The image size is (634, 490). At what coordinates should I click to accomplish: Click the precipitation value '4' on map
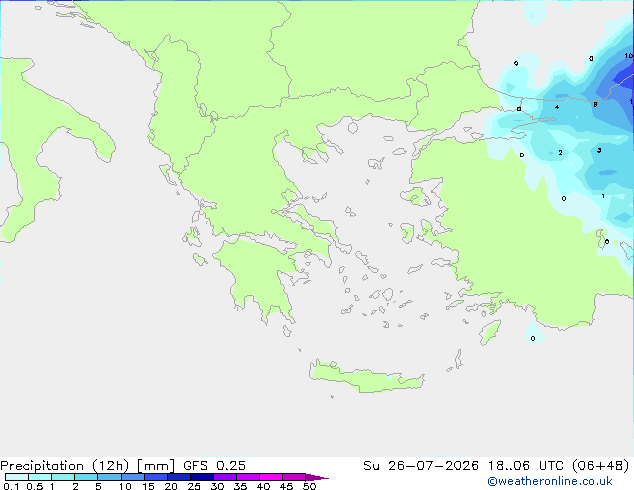coord(557,107)
